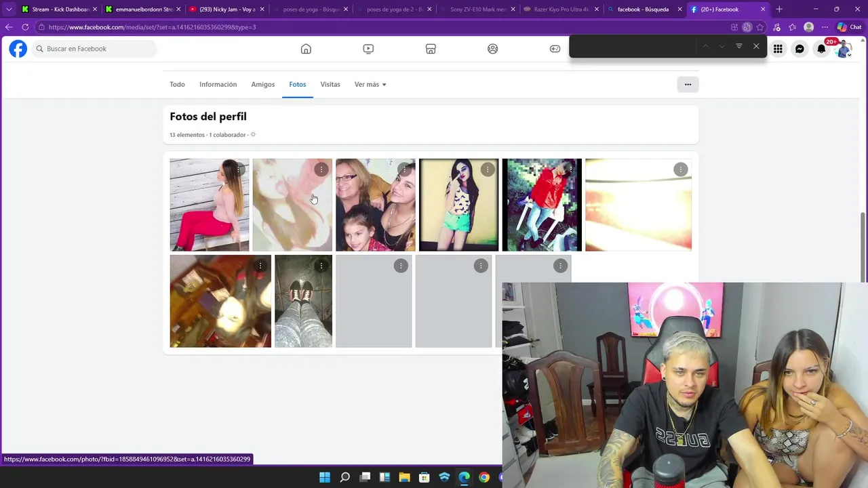The height and width of the screenshot is (488, 868).
Task: Open the Facebook menu grid icon
Action: point(778,49)
